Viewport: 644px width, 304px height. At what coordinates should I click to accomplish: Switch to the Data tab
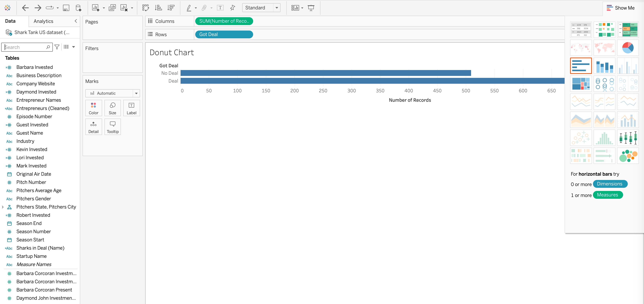coord(10,21)
